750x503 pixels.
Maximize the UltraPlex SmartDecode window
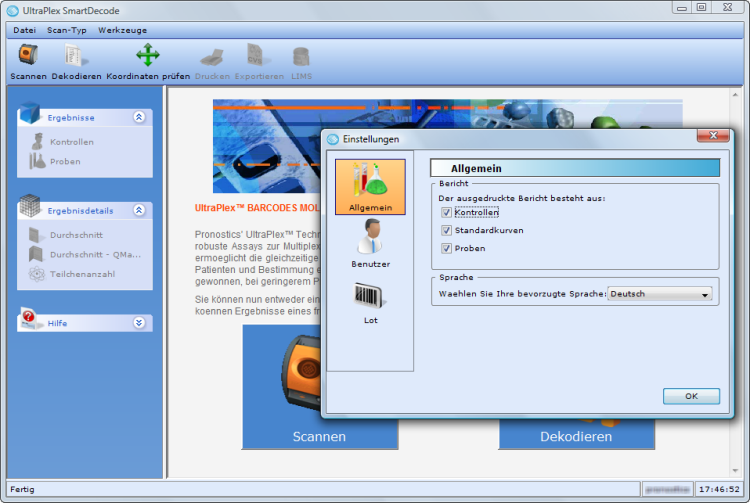tap(702, 7)
